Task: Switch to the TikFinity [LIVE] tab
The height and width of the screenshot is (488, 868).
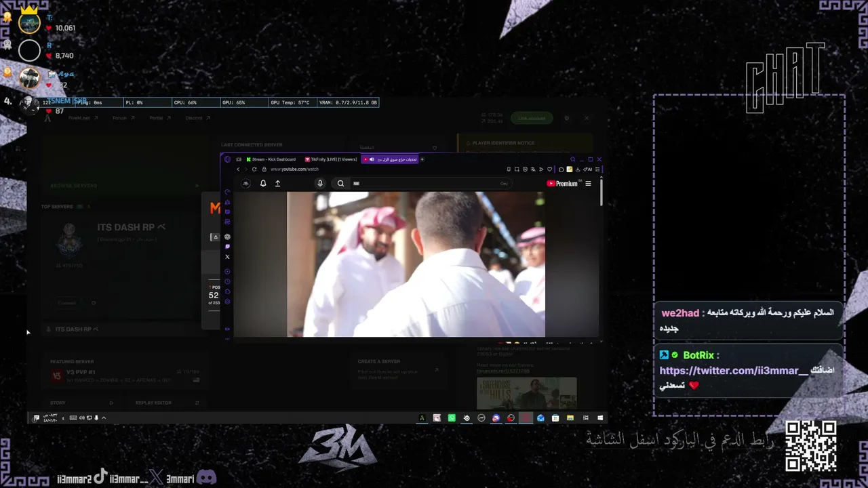Action: [330, 159]
